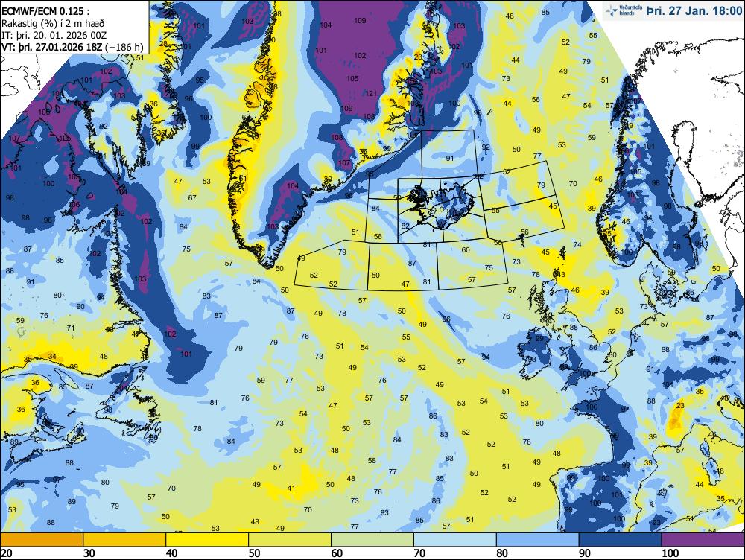The image size is (745, 560).
Task: Click the "67" humidity value on the map
Action: pyautogui.click(x=192, y=197)
